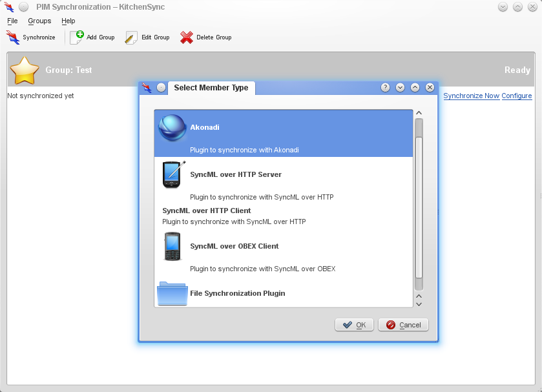Click the scrollbar thumb in member type list

coord(419,207)
